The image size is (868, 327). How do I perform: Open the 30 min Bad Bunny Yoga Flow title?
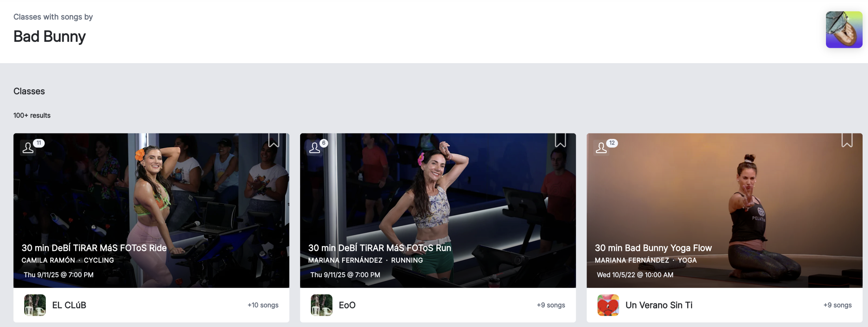click(x=653, y=248)
